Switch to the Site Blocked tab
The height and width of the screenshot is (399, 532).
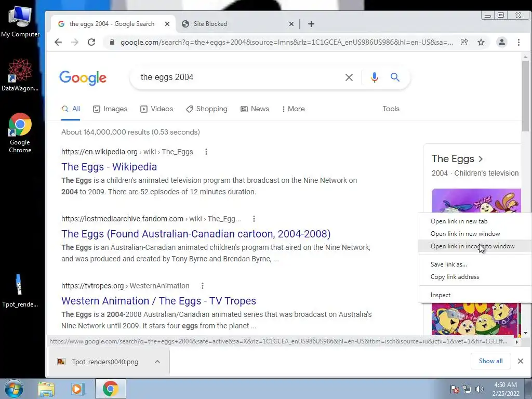237,24
